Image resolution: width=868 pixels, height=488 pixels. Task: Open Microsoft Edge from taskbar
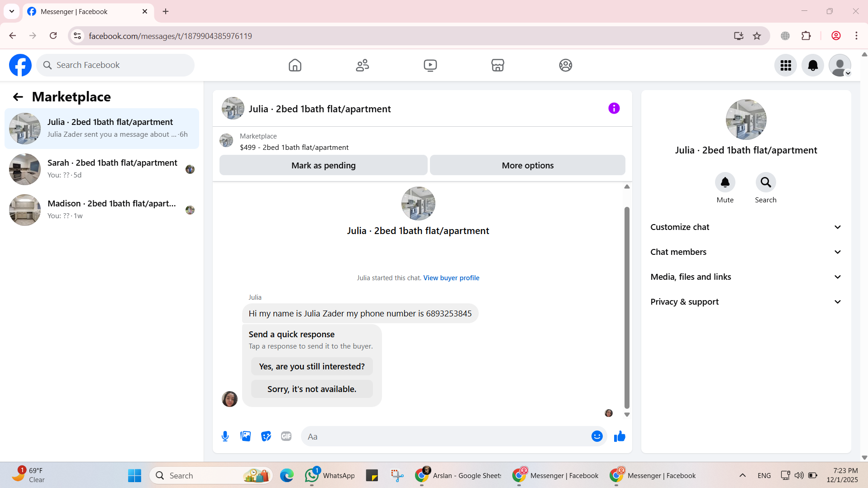(287, 475)
